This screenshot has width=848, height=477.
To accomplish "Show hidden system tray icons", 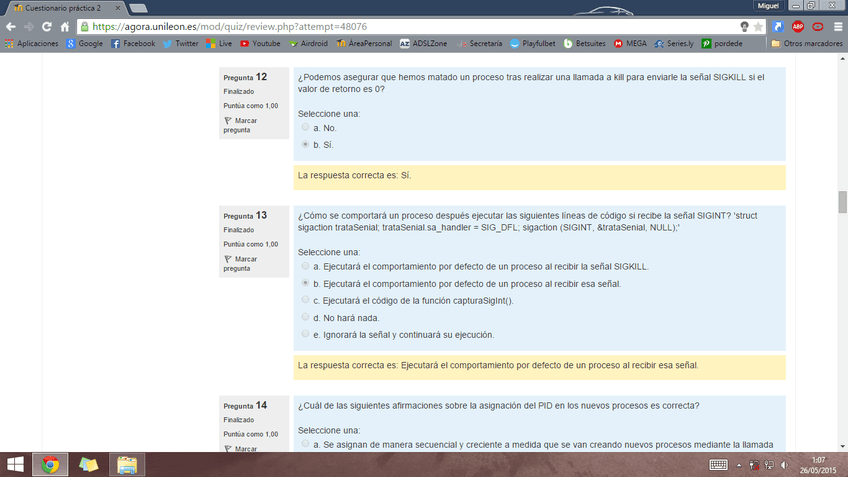I will click(x=739, y=465).
